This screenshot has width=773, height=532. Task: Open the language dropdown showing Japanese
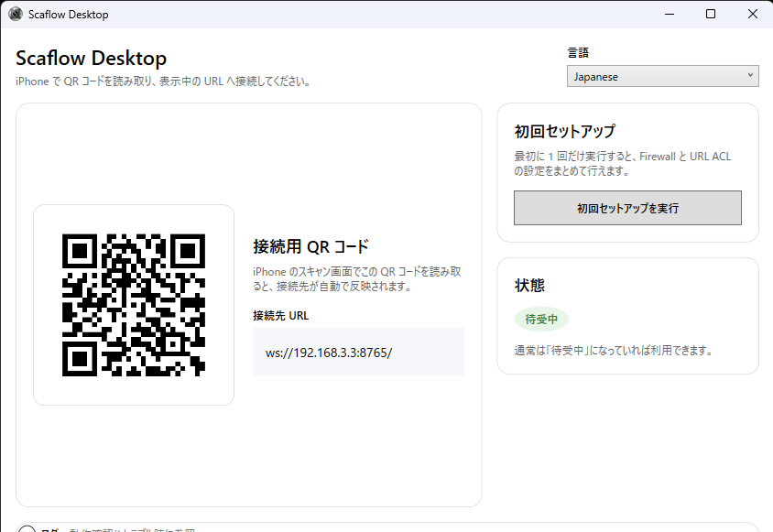coord(662,77)
